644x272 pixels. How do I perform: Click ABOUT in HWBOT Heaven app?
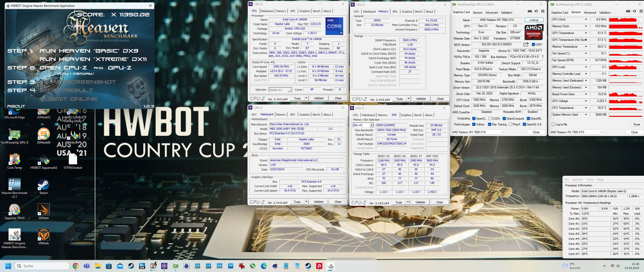pyautogui.click(x=16, y=106)
